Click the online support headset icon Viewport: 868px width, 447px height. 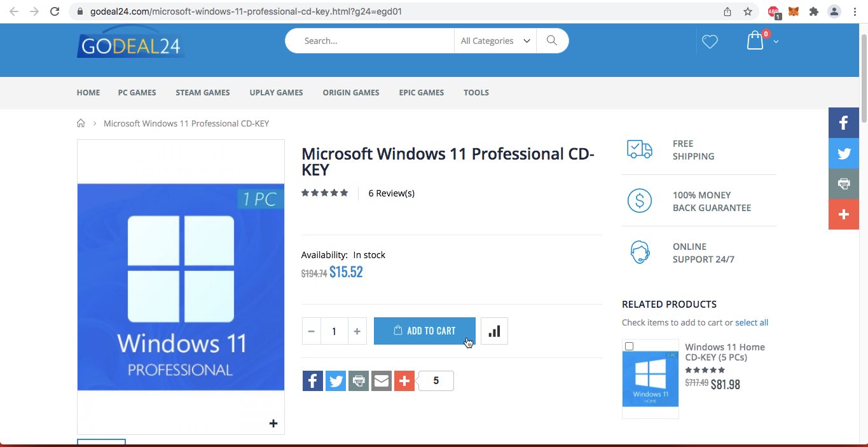pos(639,252)
